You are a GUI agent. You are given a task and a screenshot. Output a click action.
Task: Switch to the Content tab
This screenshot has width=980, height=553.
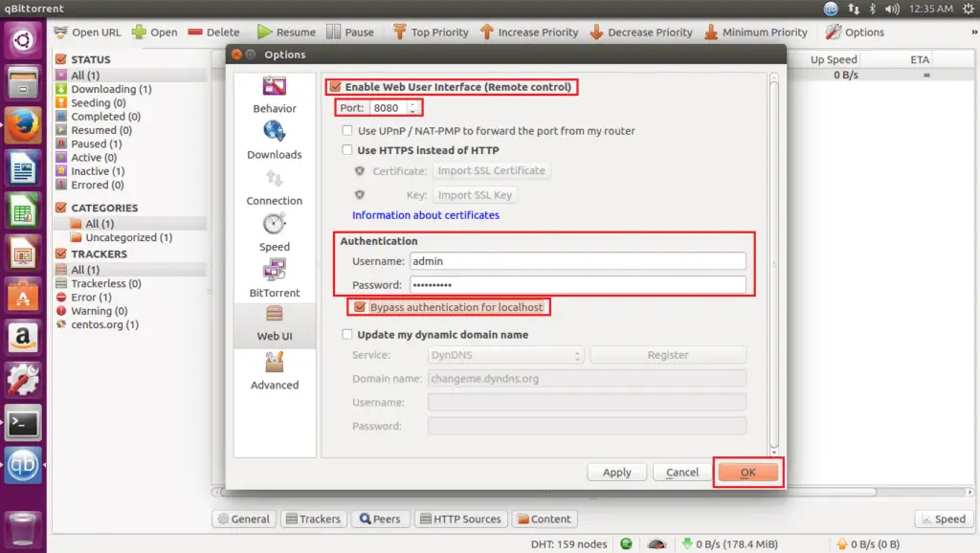click(545, 519)
